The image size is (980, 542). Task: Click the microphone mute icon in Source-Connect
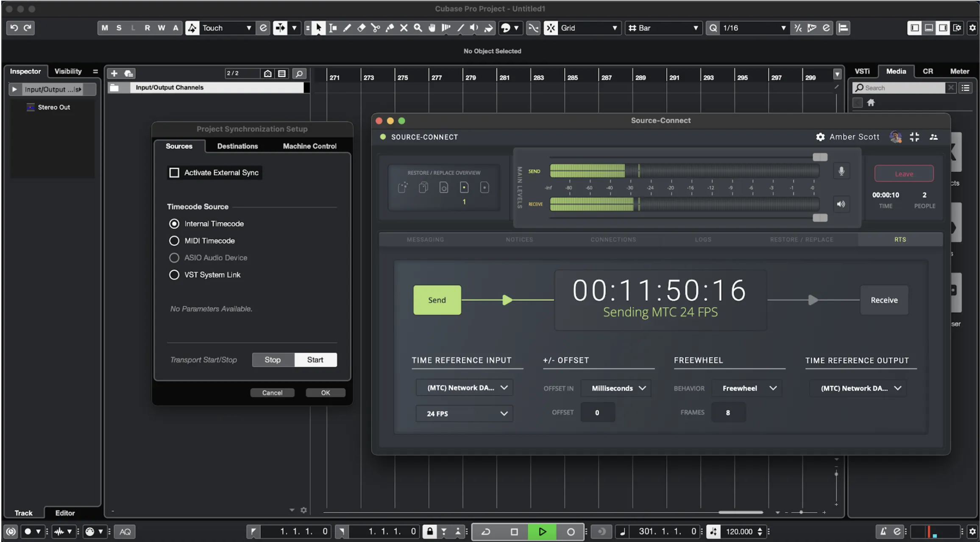[x=841, y=171]
